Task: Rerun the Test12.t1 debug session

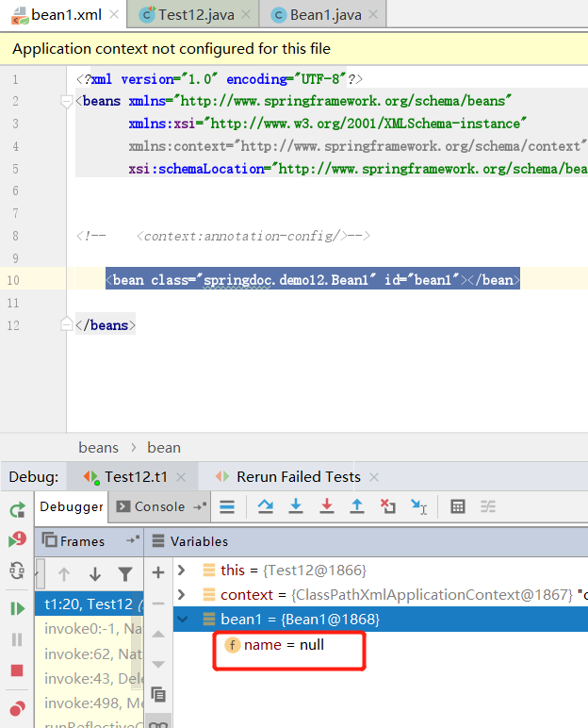Action: pyautogui.click(x=17, y=510)
